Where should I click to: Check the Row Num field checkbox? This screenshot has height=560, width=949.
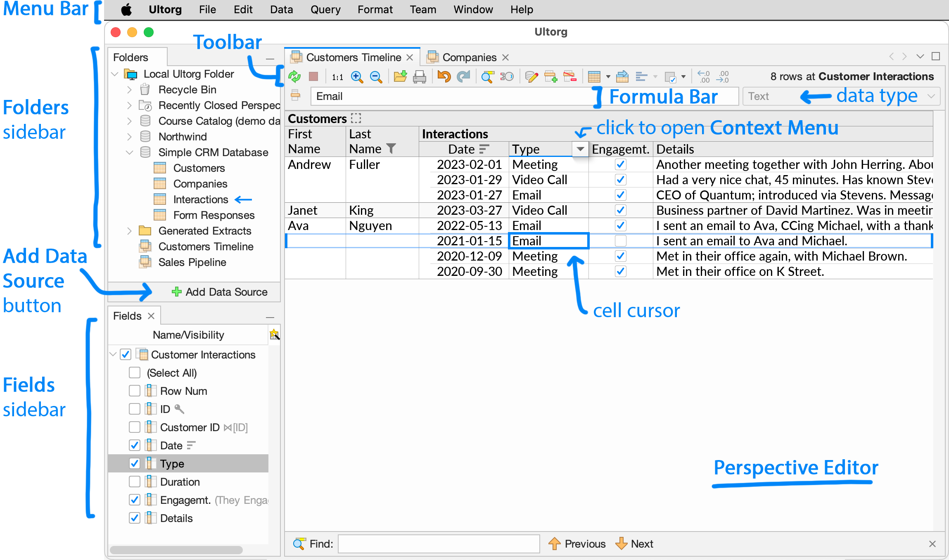click(134, 391)
